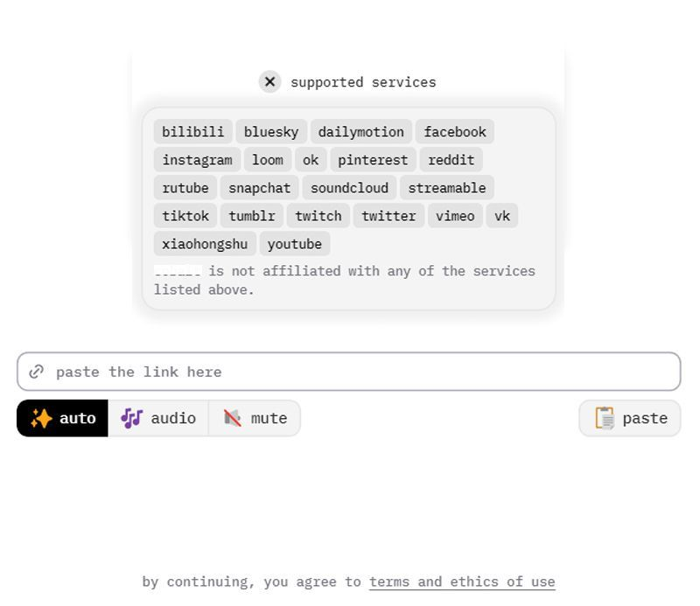The image size is (700, 606).
Task: Switch to audio mode
Action: pyautogui.click(x=158, y=418)
